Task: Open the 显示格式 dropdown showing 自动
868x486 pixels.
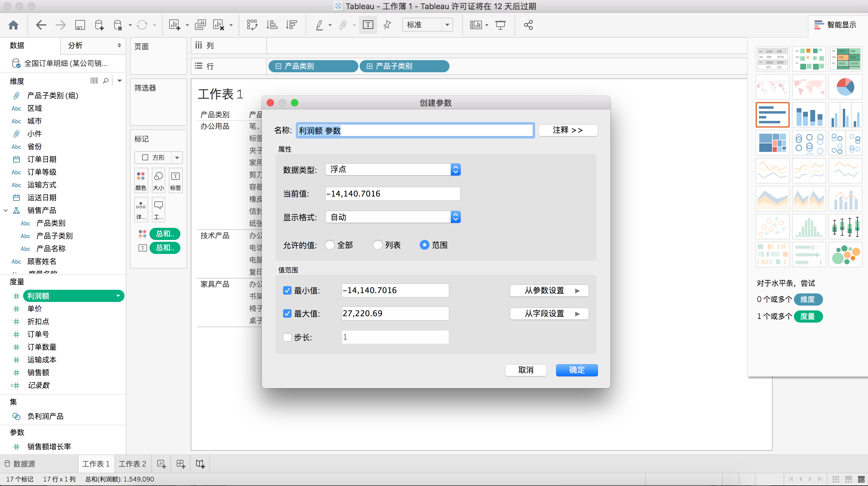Action: [x=393, y=217]
